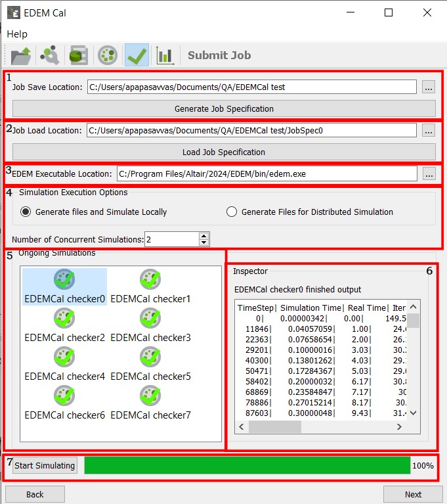Click the green simulation progress bar
Viewport: 447px width, 504px height.
pos(247,465)
